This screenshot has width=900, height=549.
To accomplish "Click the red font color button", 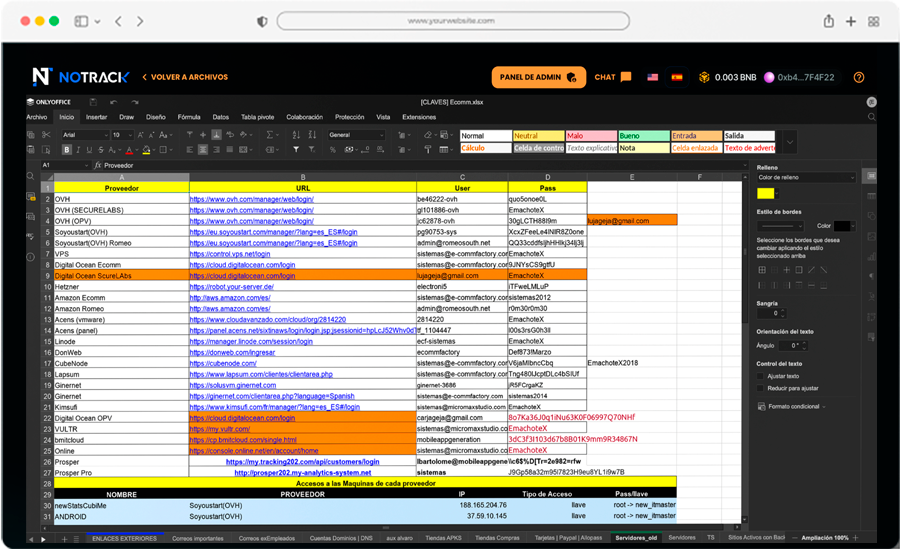I will pyautogui.click(x=129, y=150).
